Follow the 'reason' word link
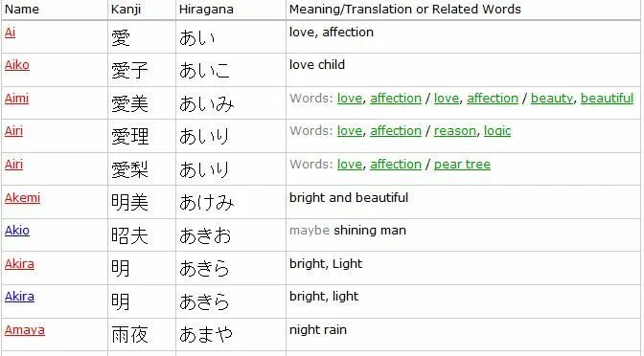 pos(455,131)
